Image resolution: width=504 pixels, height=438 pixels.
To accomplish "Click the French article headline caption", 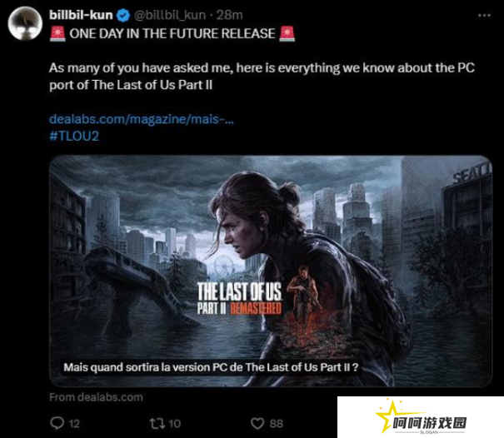I will point(211,367).
